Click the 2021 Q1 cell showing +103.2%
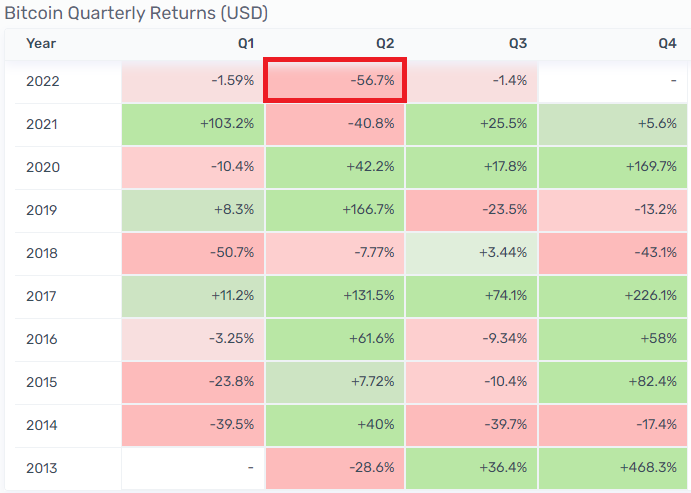 click(x=193, y=124)
